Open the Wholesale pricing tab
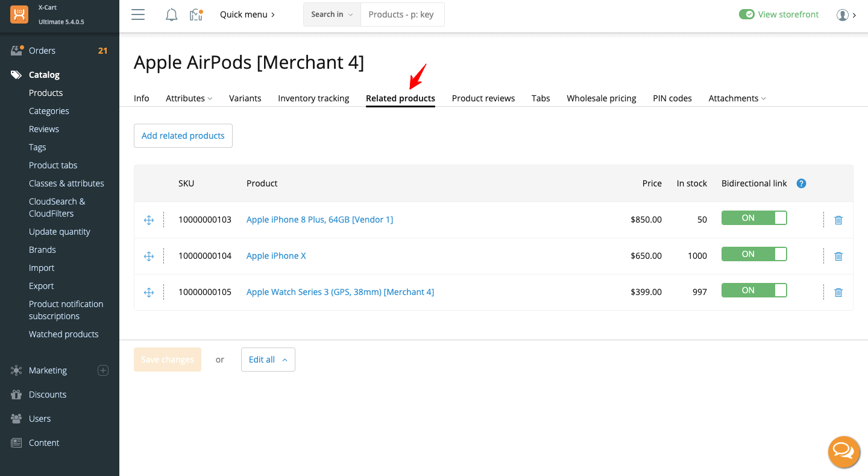Viewport: 868px width, 476px height. click(x=601, y=98)
